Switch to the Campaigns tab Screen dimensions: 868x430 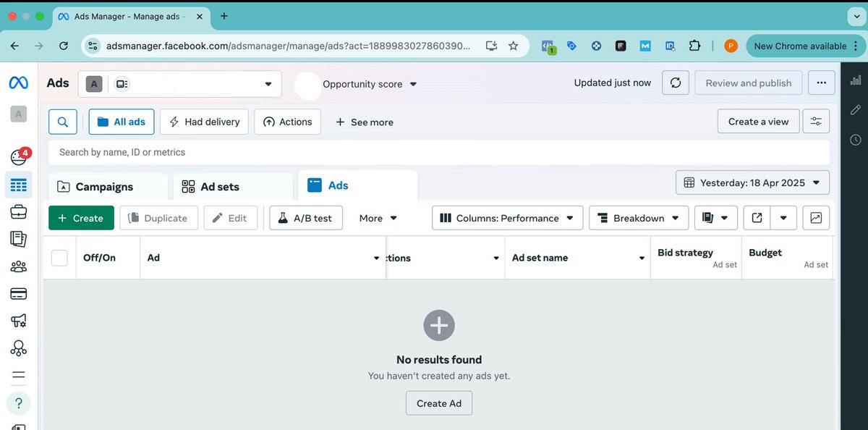click(x=108, y=187)
